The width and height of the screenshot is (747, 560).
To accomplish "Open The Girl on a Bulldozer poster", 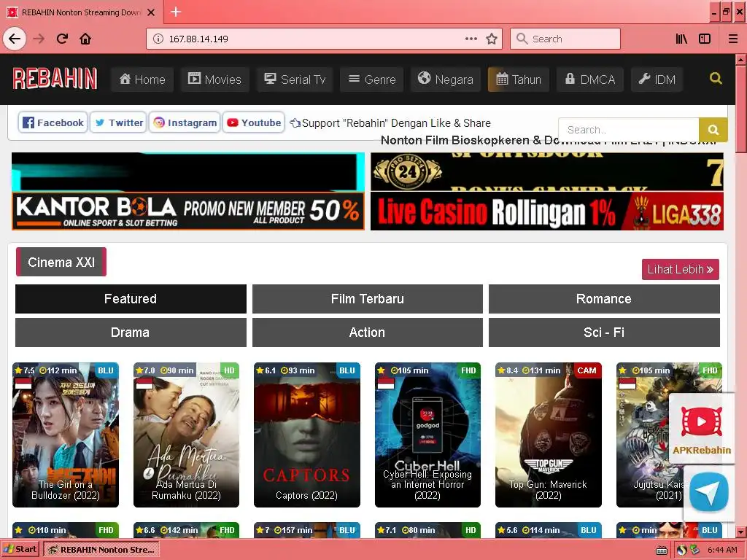I will tap(65, 435).
